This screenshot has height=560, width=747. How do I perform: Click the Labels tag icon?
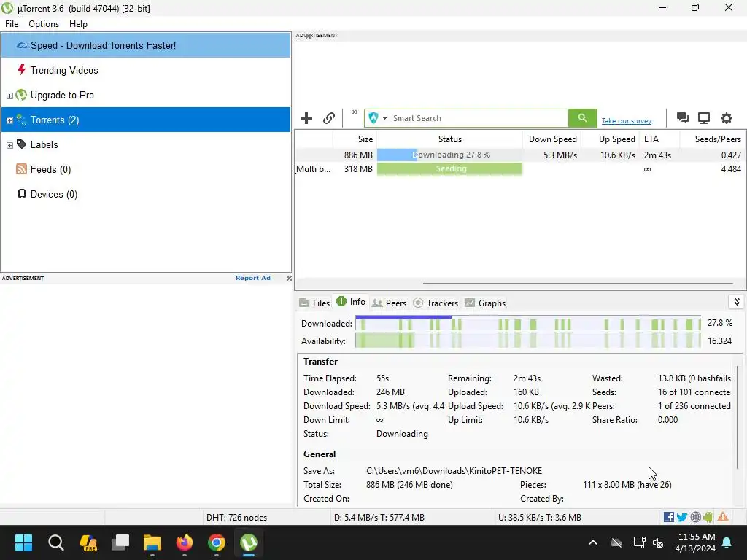pyautogui.click(x=21, y=144)
